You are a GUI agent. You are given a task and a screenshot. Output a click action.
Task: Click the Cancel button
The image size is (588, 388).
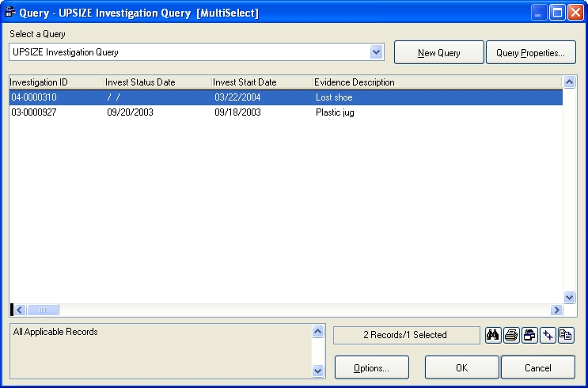(x=538, y=367)
